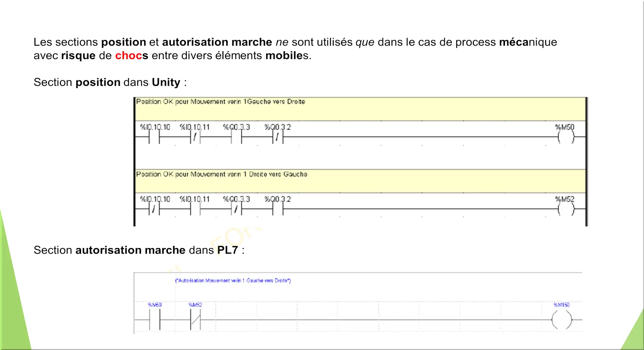Select open contact %Q0.3.2 in second Unity rung

point(278,209)
